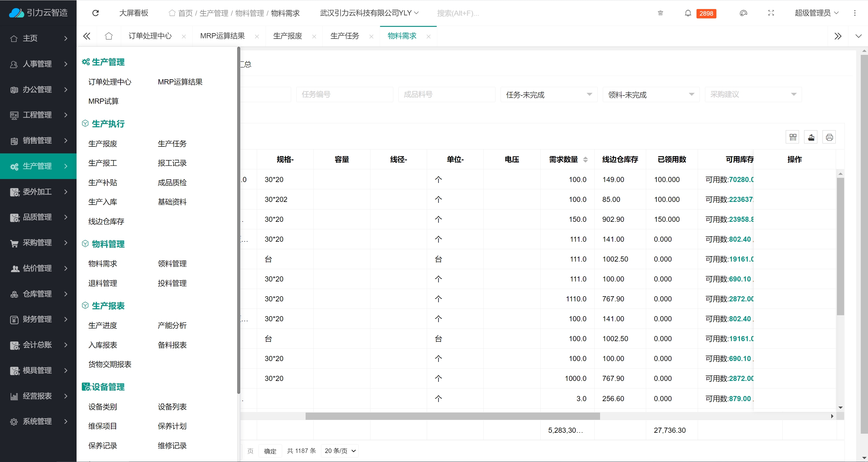Screen dimensions: 868x462
Task: Click the export table icon
Action: coord(811,137)
